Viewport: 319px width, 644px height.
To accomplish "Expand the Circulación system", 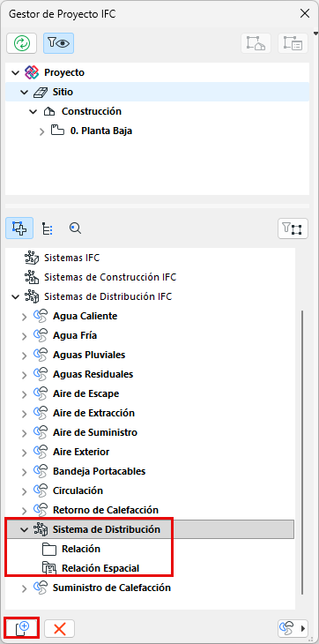I will point(24,491).
